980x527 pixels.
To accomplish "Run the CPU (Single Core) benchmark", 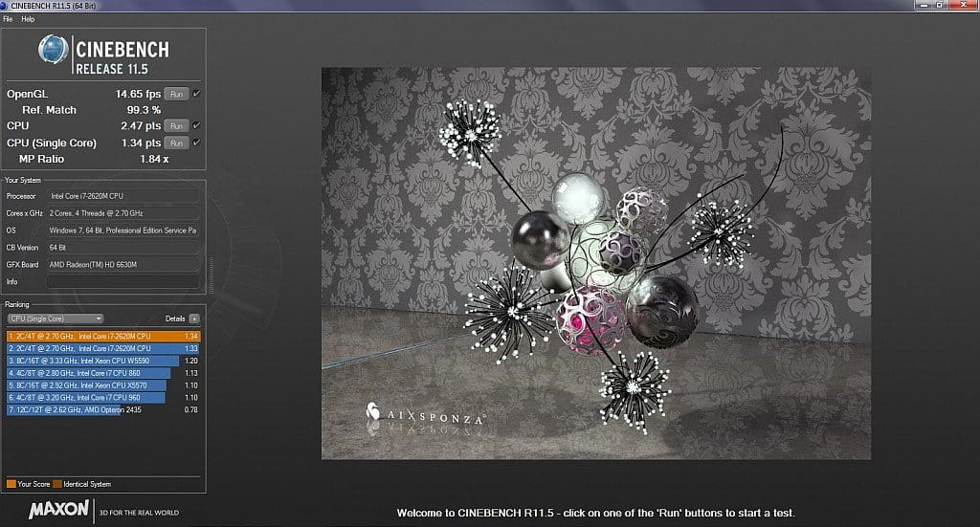I will 176,143.
